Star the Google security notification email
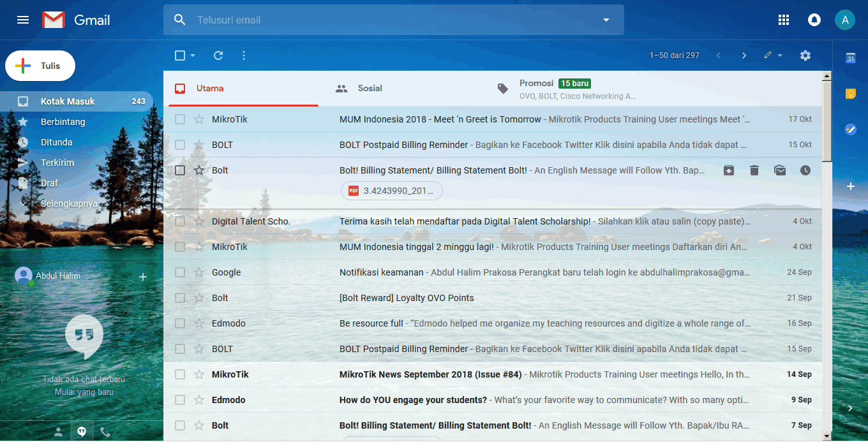This screenshot has width=868, height=442. (199, 272)
